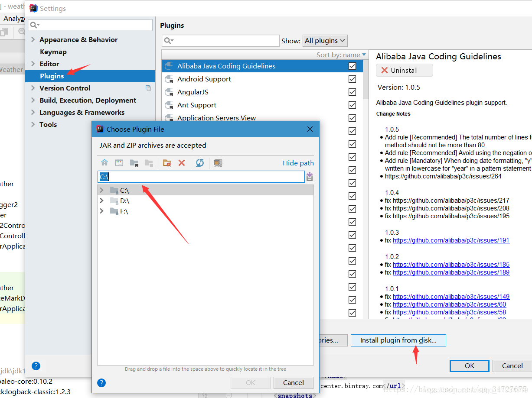Screen dimensions: 532x398
Task: Uncheck Alibaba Java Coding Guidelines plugin
Action: pyautogui.click(x=352, y=66)
